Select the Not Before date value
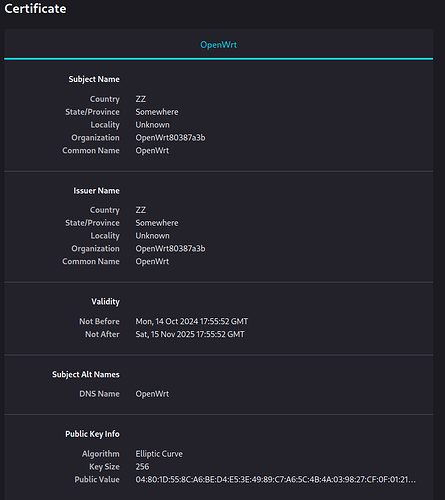This screenshot has height=500, width=445. coord(192,321)
